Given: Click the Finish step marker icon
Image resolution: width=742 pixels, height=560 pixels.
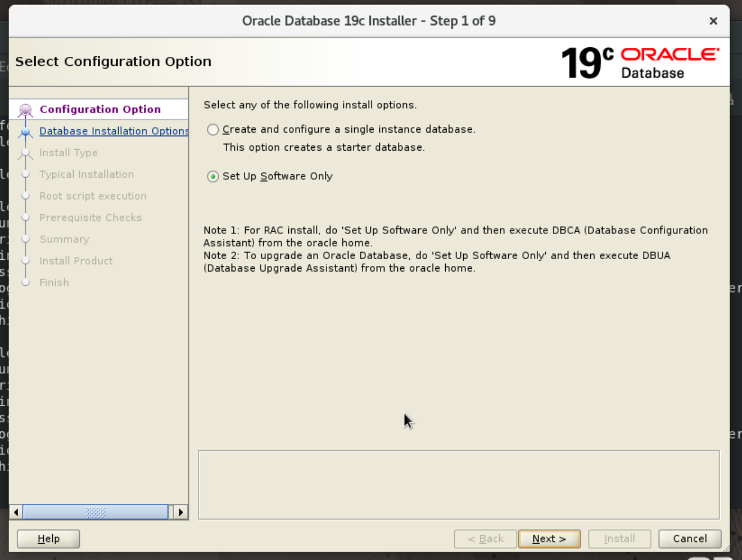Looking at the screenshot, I should tap(25, 282).
